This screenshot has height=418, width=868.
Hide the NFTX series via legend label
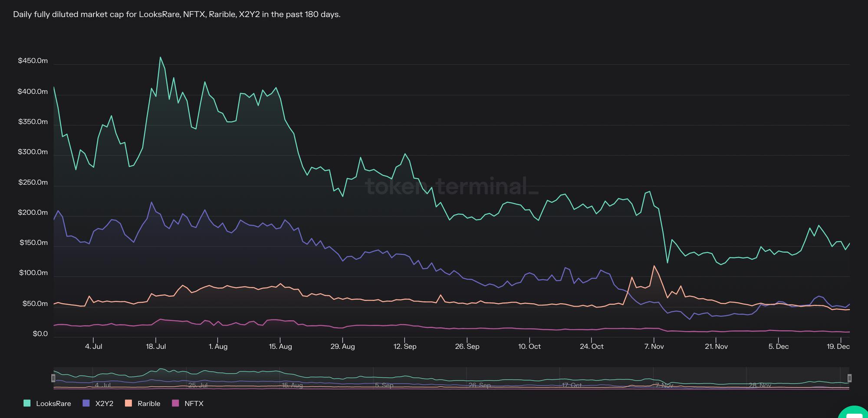tap(194, 403)
